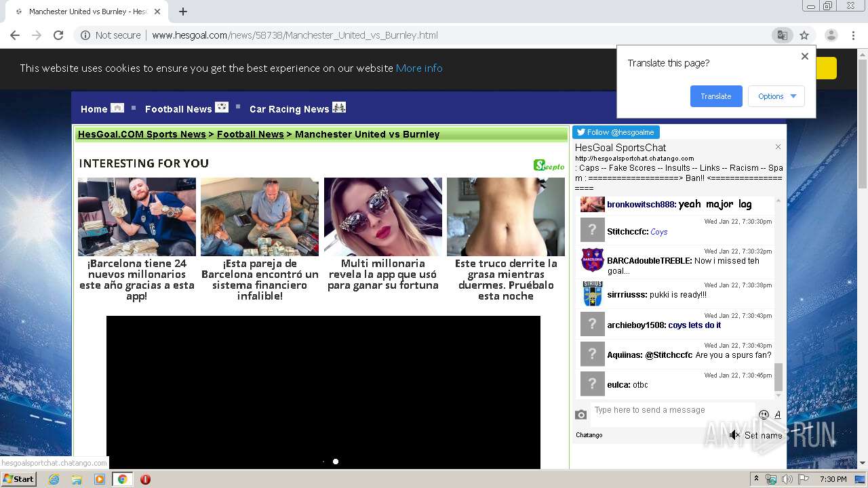Go back to the previous page
This screenshot has height=488, width=868.
[x=15, y=35]
